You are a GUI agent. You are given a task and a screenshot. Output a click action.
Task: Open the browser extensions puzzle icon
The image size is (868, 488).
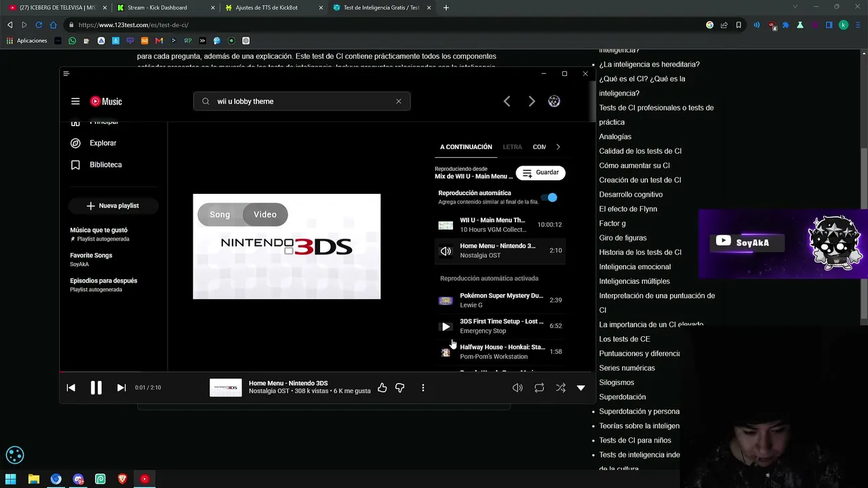786,25
